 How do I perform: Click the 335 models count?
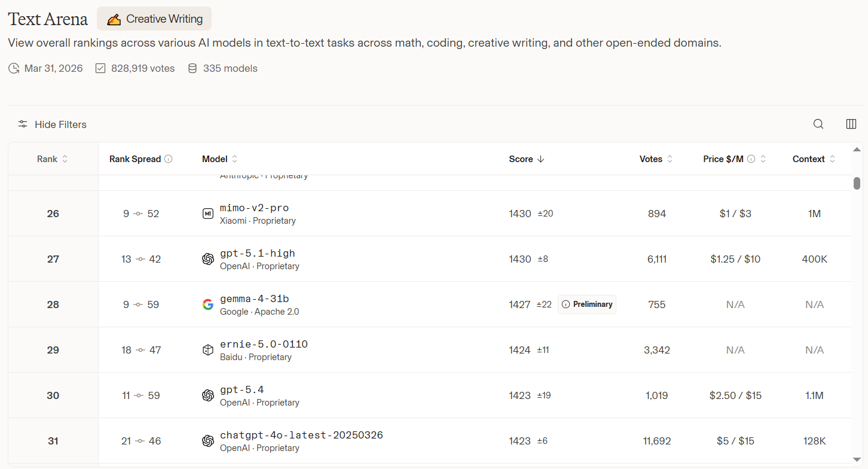coord(230,68)
